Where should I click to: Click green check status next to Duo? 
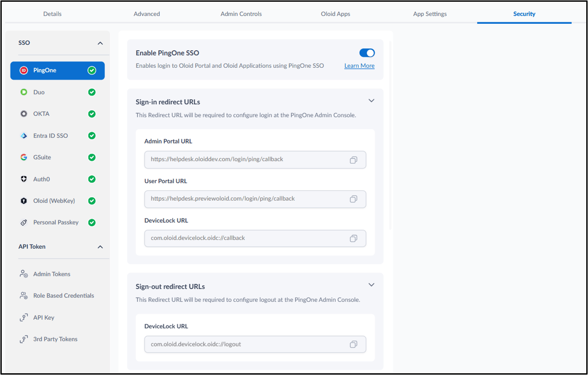pyautogui.click(x=92, y=92)
